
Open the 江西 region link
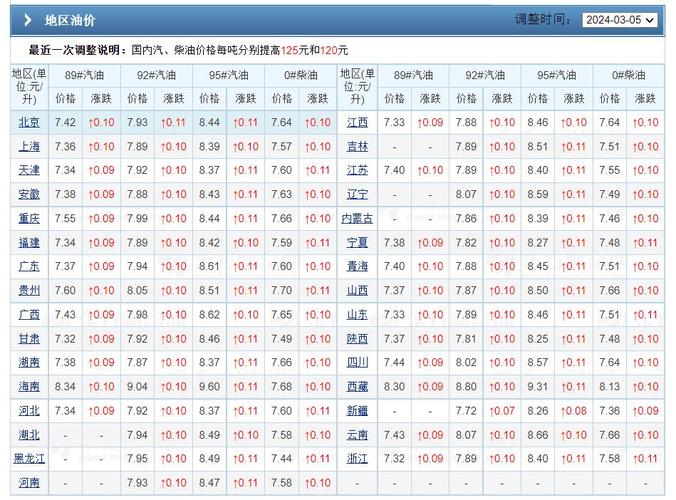point(357,122)
